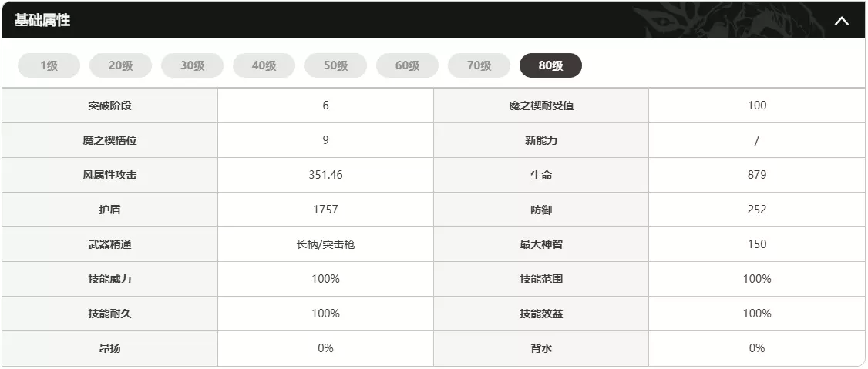Collapse the 基础属性 panel with the chevron
The width and height of the screenshot is (868, 369).
[841, 21]
